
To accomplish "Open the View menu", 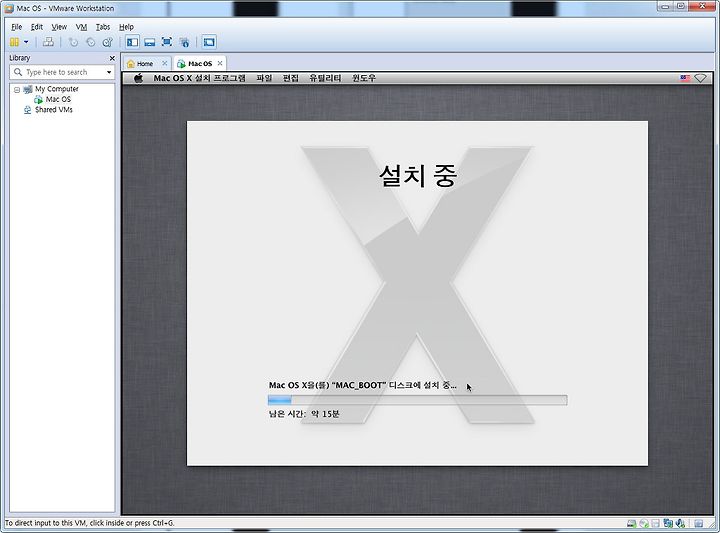I will pyautogui.click(x=59, y=27).
